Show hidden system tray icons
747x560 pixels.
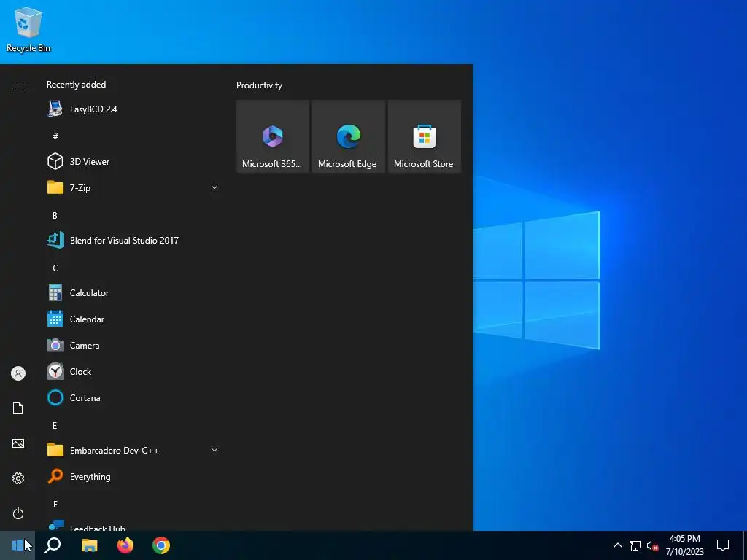[x=617, y=545]
